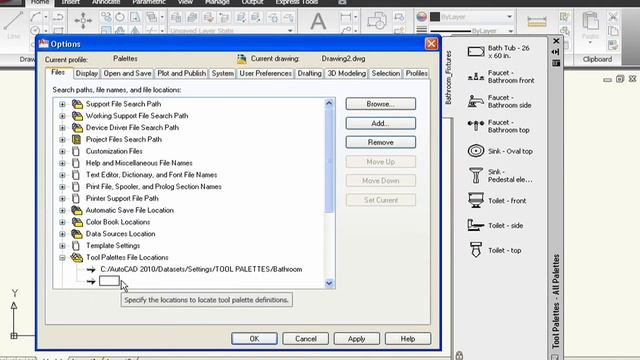Switch to the Display tab

point(87,73)
